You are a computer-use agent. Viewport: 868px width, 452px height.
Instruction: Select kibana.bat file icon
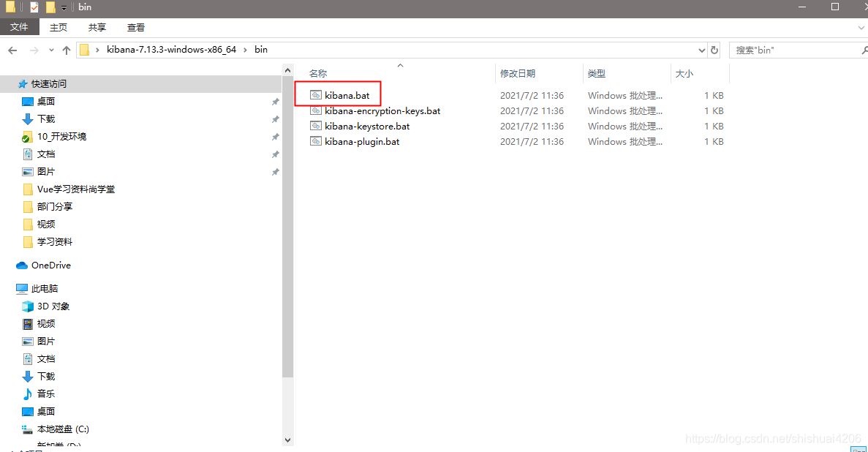click(315, 95)
